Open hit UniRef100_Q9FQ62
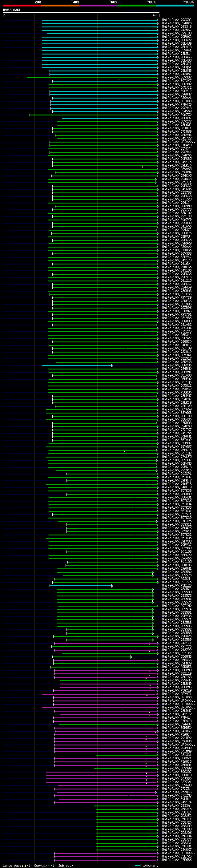197x868 pixels. click(x=177, y=37)
